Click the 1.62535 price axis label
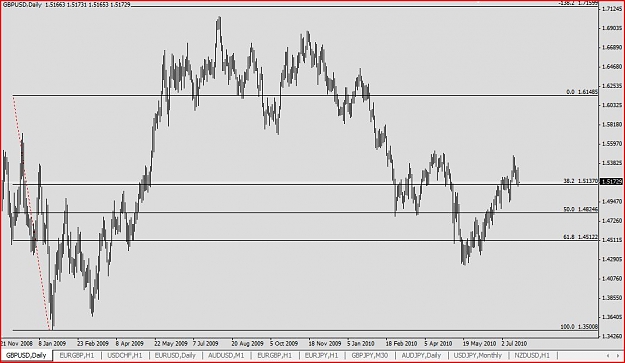 coord(611,86)
